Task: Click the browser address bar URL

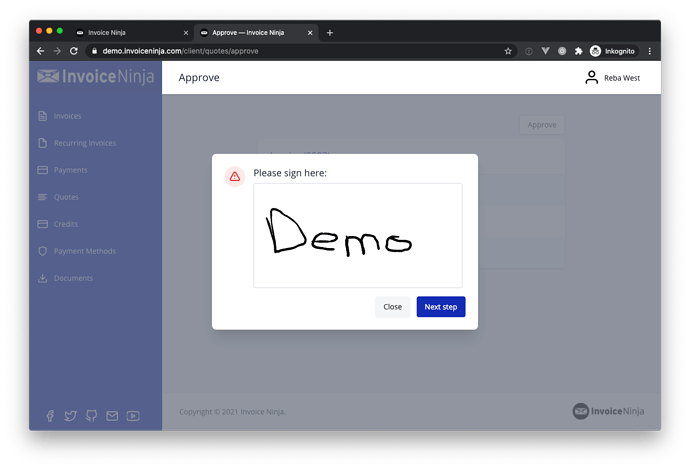Action: coord(180,51)
